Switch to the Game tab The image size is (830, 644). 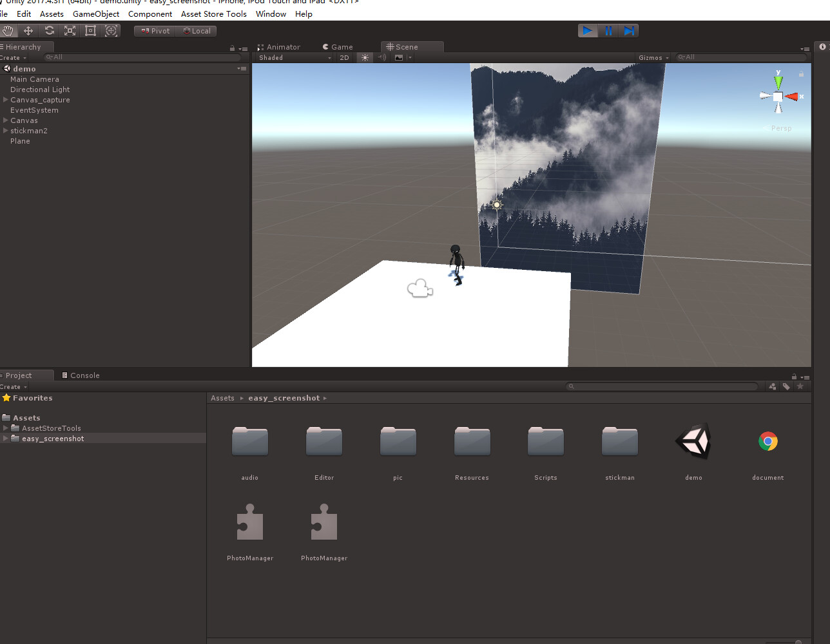click(x=338, y=46)
